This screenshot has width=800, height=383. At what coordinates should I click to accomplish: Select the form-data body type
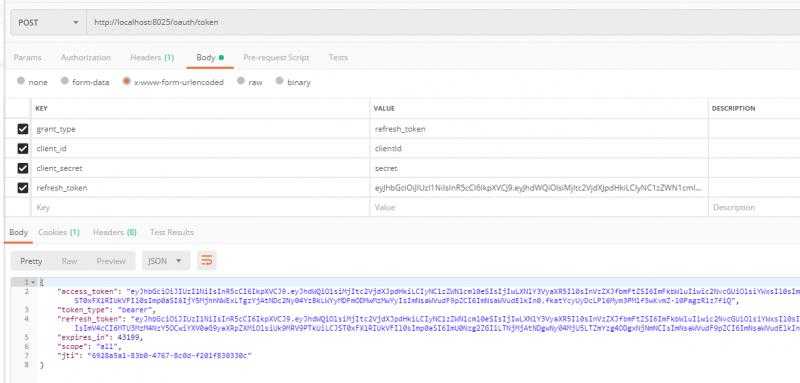[85, 82]
